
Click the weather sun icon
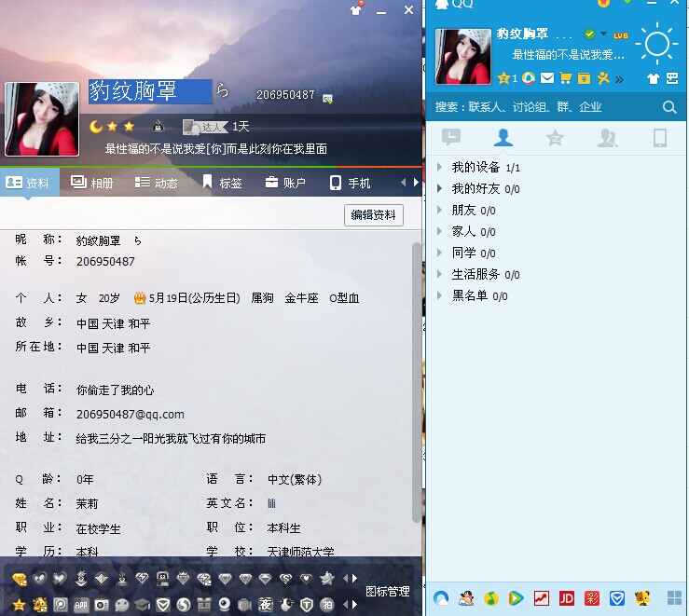tap(657, 43)
